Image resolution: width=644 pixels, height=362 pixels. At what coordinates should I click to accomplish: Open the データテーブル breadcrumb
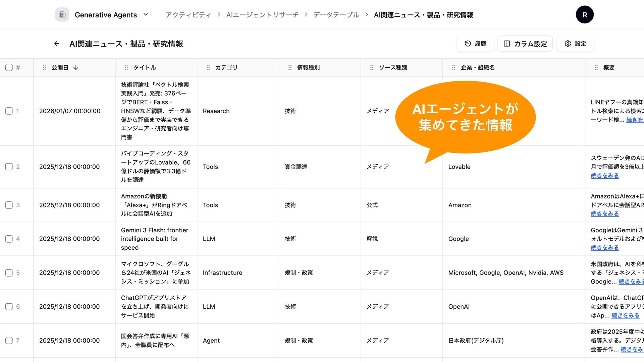click(x=336, y=15)
